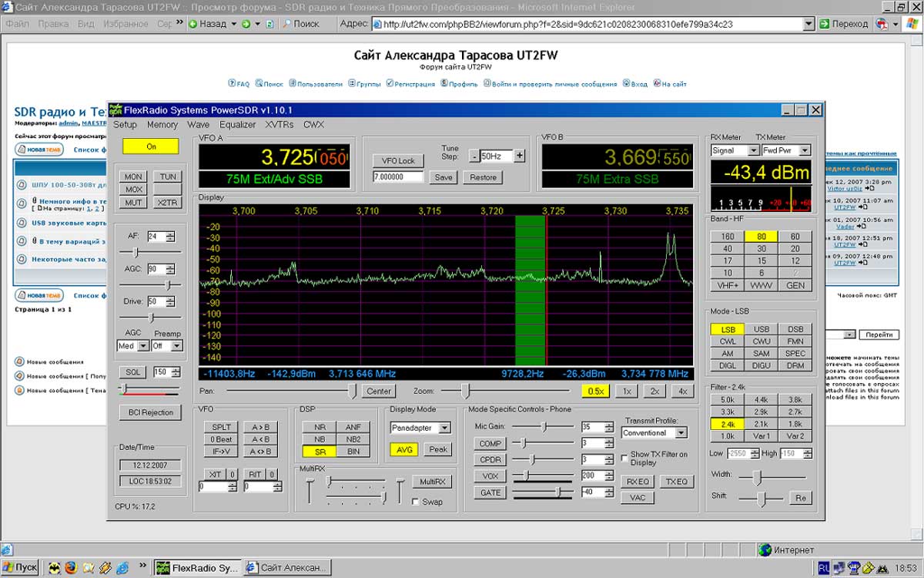This screenshot has width=924, height=578.
Task: Expand the Transmit Profile dropdown
Action: click(x=680, y=433)
